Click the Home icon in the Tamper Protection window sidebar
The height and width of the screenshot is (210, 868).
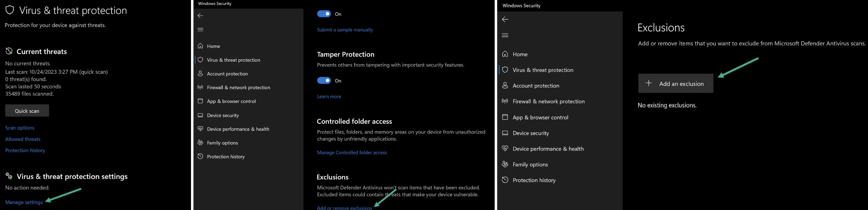[200, 46]
